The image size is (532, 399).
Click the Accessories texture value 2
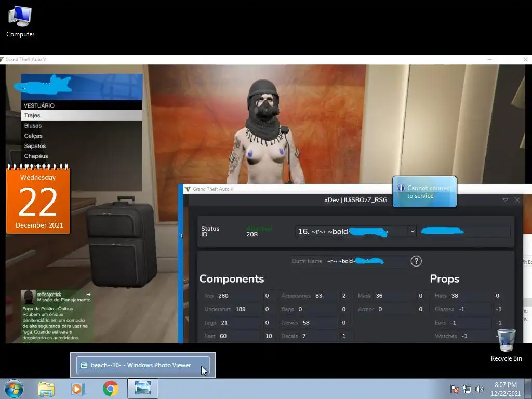[344, 296]
